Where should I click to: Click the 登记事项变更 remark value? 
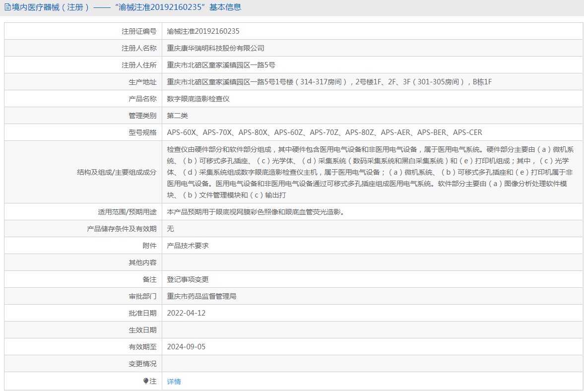click(x=188, y=279)
